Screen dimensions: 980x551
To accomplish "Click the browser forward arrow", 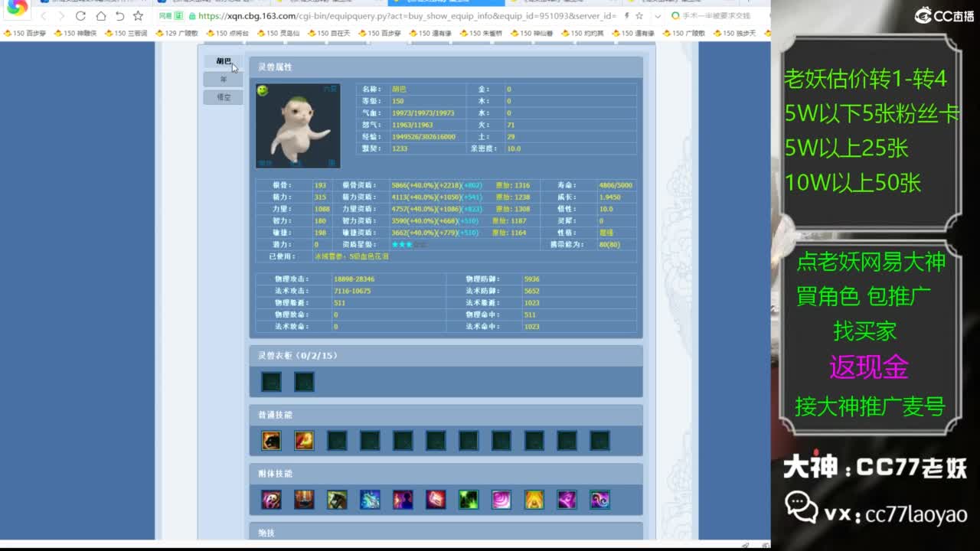I will 61,16.
